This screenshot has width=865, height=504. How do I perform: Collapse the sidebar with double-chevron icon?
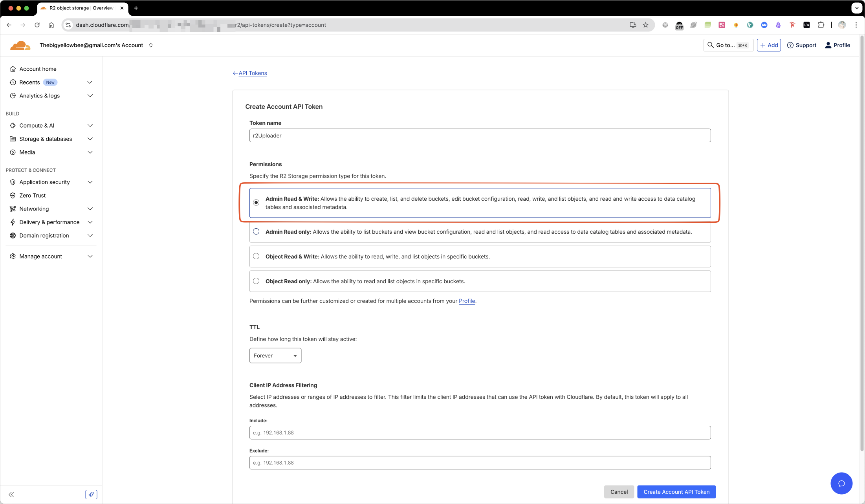(11, 495)
